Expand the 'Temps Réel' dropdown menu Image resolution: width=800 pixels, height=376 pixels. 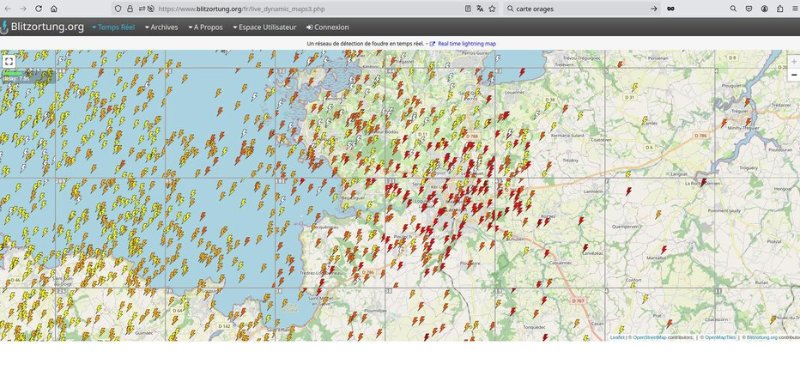113,28
